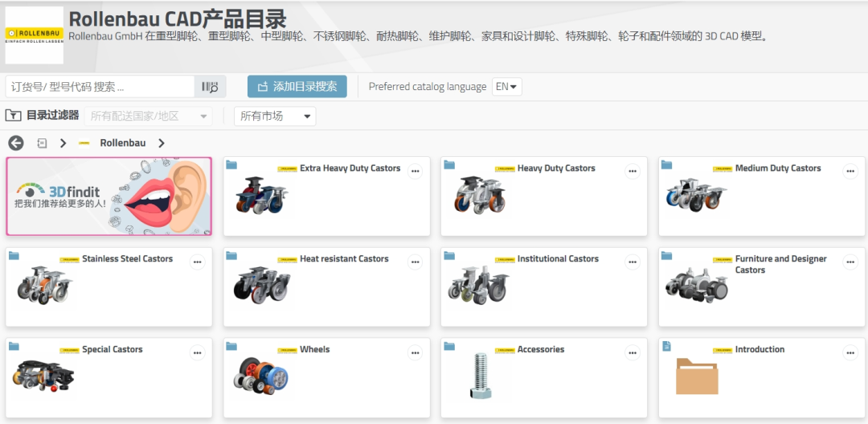Image resolution: width=868 pixels, height=424 pixels.
Task: Click the folder icon on the Wheels card
Action: point(231,346)
